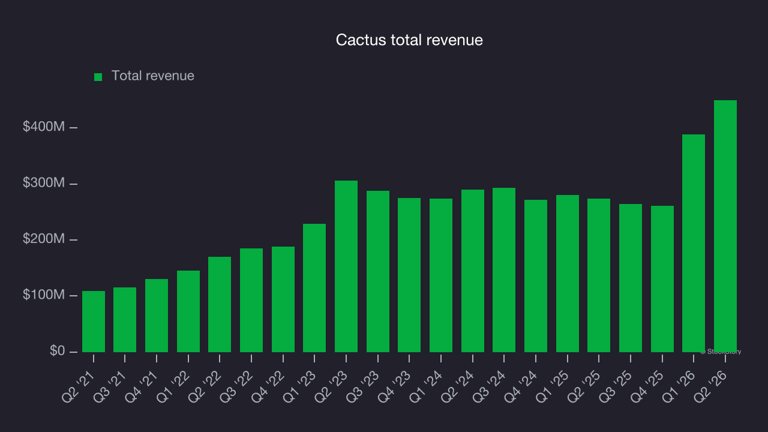Click the Q3 '25 x-axis label

pos(616,387)
